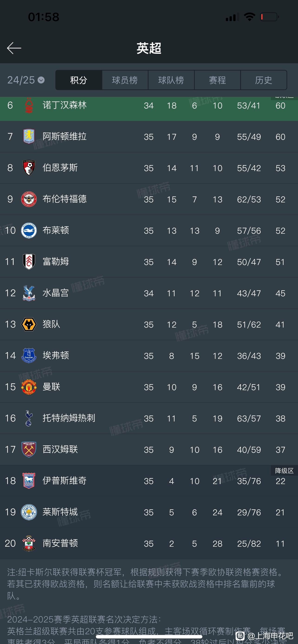This screenshot has height=644, width=298.
Task: Open the 南安普顿 team row
Action: click(149, 543)
